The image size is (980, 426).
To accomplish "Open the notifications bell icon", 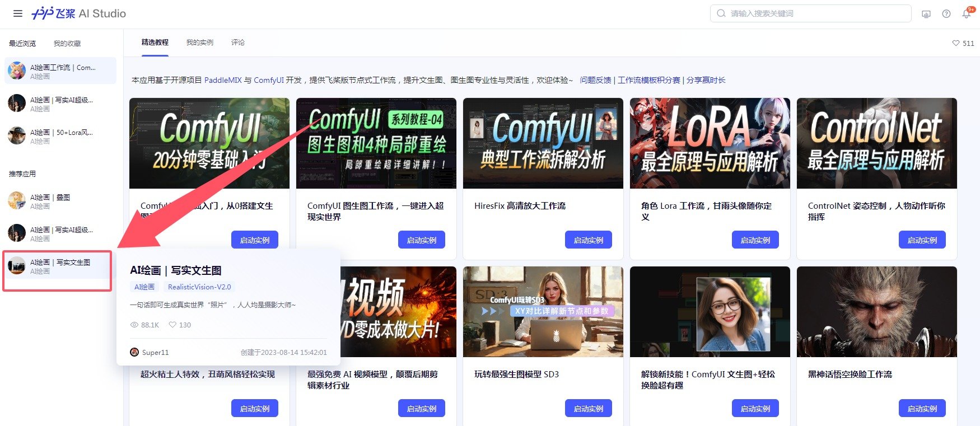I will [967, 14].
